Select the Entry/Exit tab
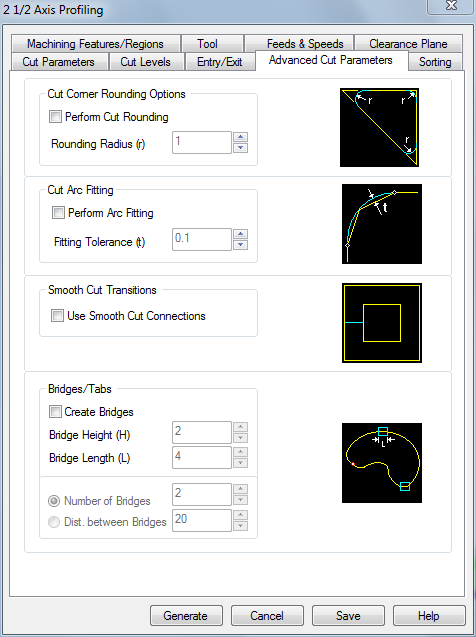Screen dimensions: 476x637 pos(220,62)
